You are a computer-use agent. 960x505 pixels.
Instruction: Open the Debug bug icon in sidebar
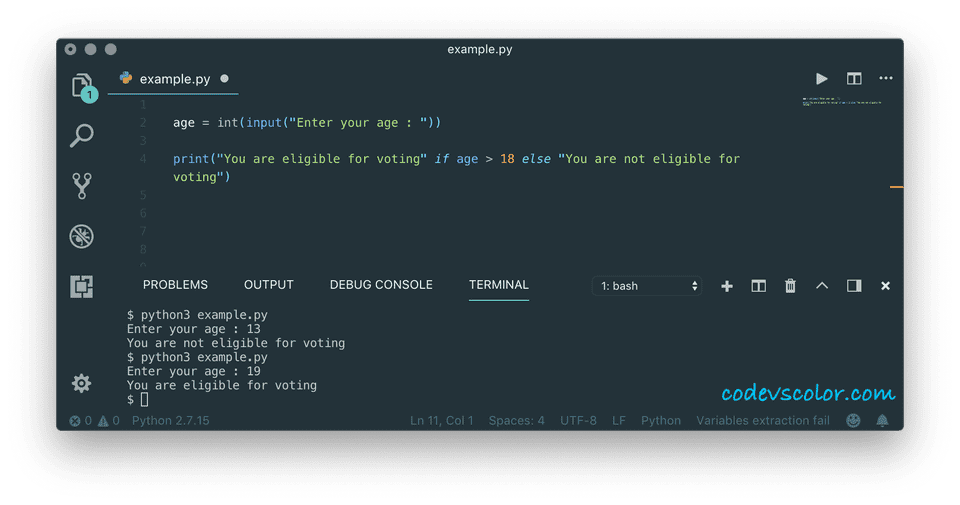81,236
